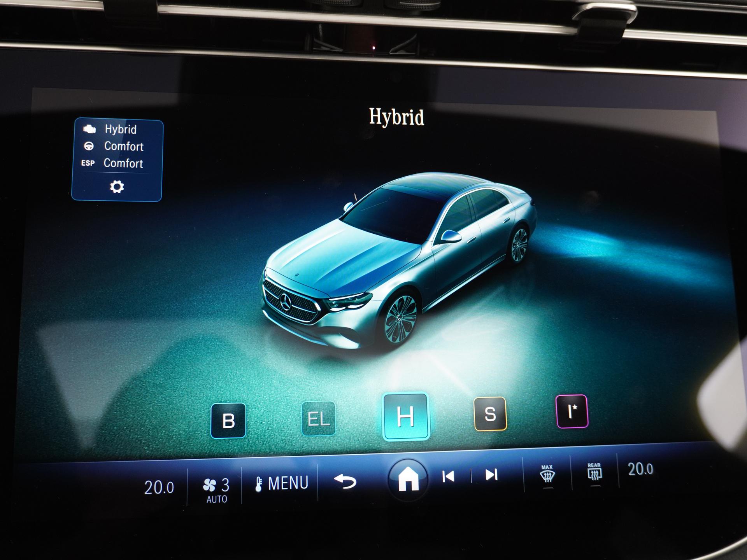
Task: Skip to next track
Action: (x=491, y=475)
